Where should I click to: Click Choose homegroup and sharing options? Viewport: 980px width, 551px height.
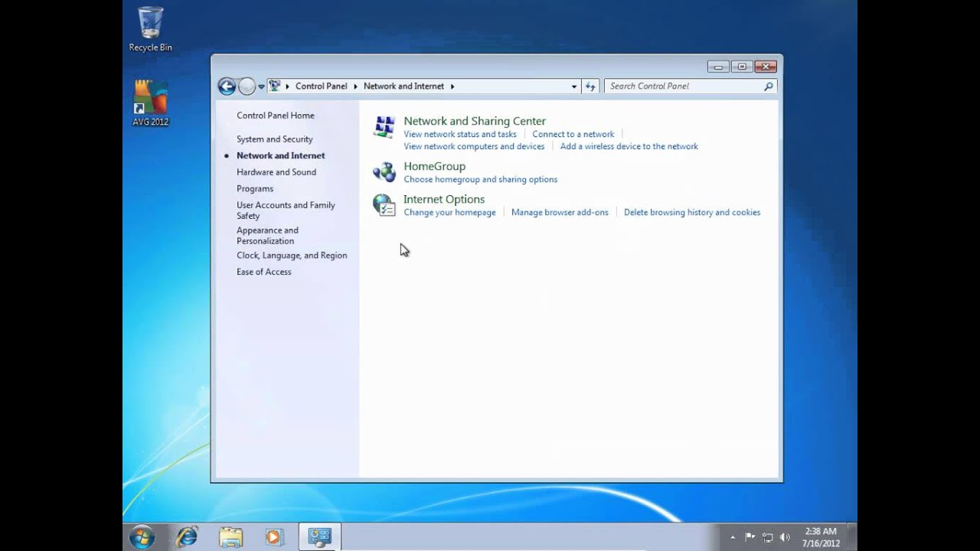481,180
